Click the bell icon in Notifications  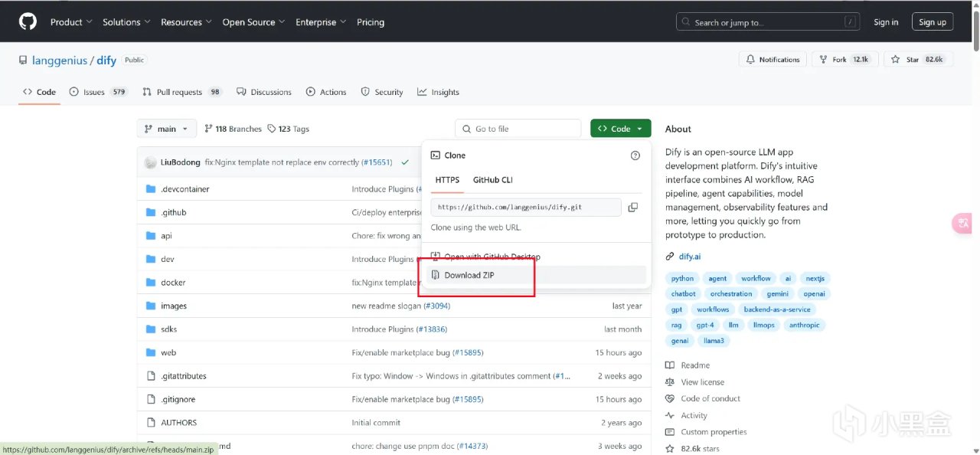(x=752, y=60)
